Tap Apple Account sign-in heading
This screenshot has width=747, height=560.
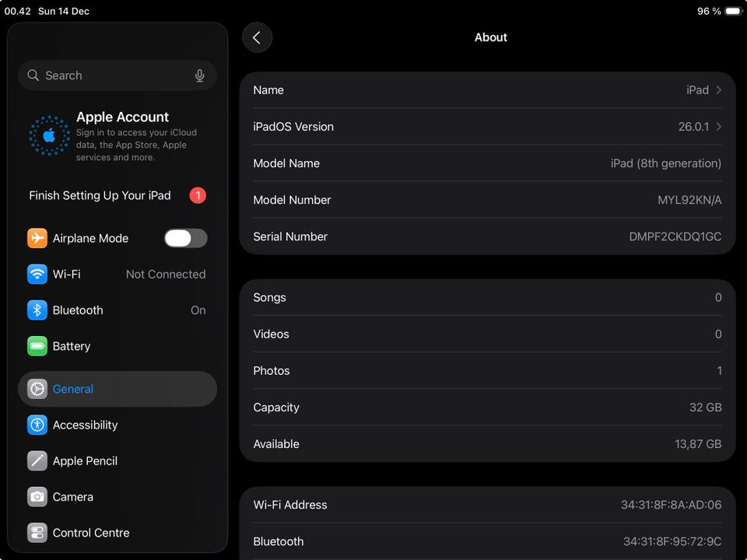(x=122, y=117)
